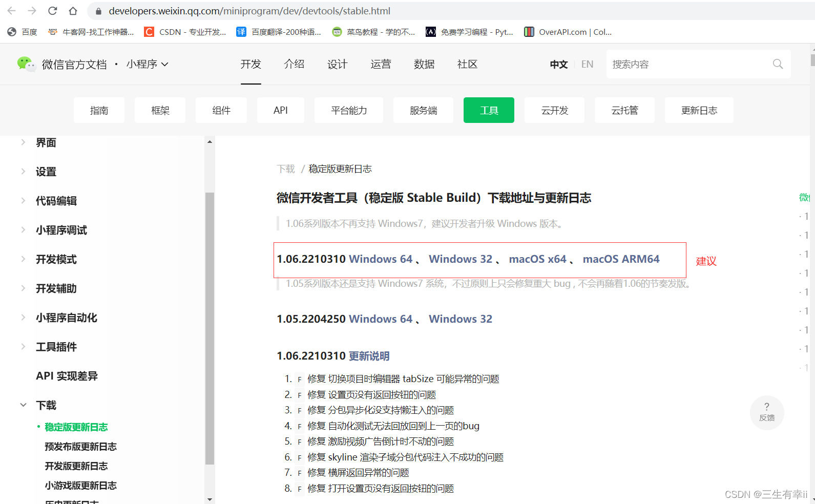
Task: Reload the page with refresh icon
Action: point(53,11)
